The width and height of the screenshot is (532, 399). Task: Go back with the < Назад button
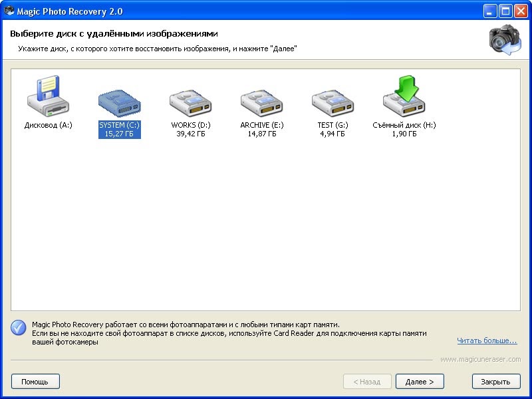point(367,382)
